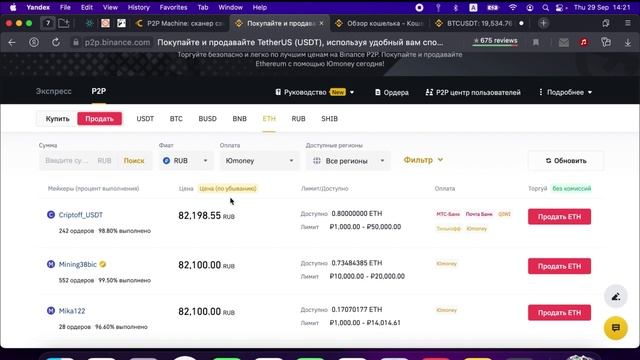Open Yandex Music icon
Image resolution: width=640 pixels, height=360 pixels.
pos(584,42)
